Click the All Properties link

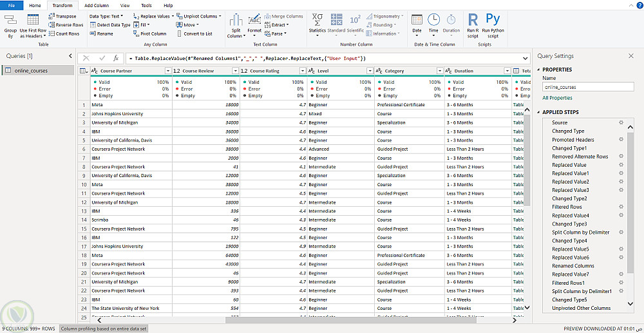pyautogui.click(x=557, y=98)
